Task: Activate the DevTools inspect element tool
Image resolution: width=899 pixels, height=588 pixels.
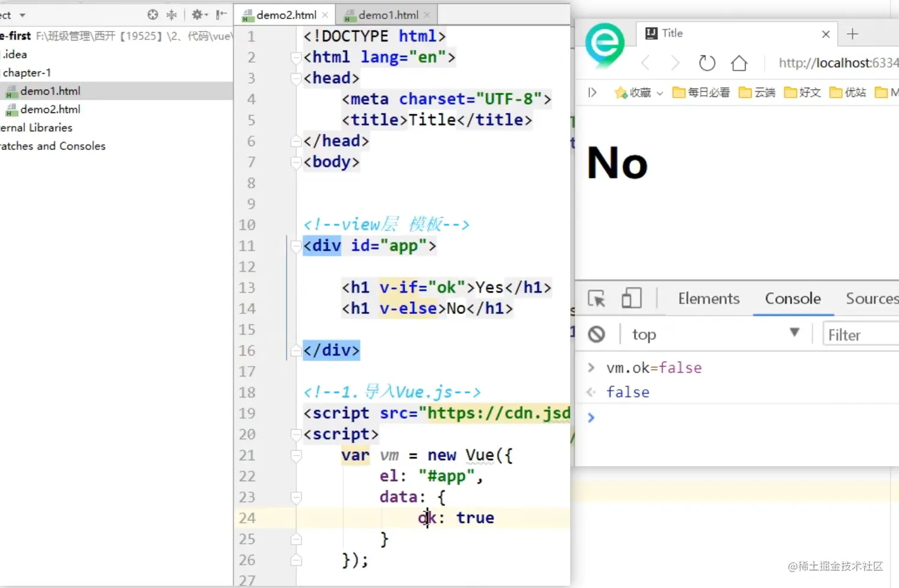Action: (x=596, y=298)
